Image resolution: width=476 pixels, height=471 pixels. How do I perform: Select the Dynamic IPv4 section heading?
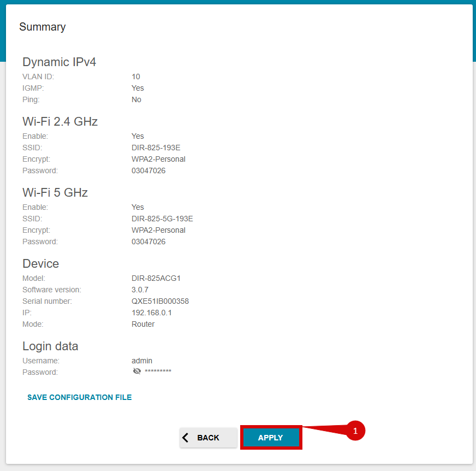(x=59, y=62)
